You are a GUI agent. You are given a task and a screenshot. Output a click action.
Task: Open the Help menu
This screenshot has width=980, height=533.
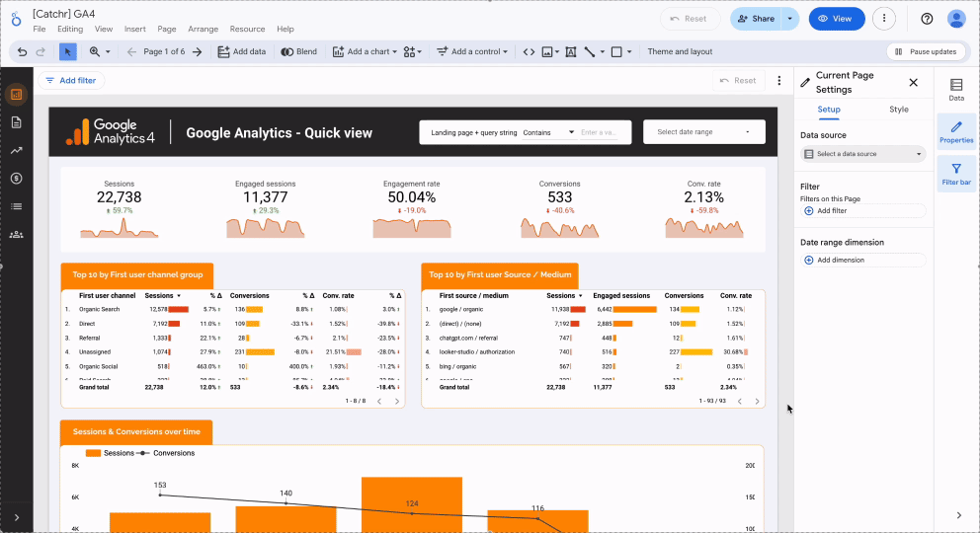pos(285,29)
